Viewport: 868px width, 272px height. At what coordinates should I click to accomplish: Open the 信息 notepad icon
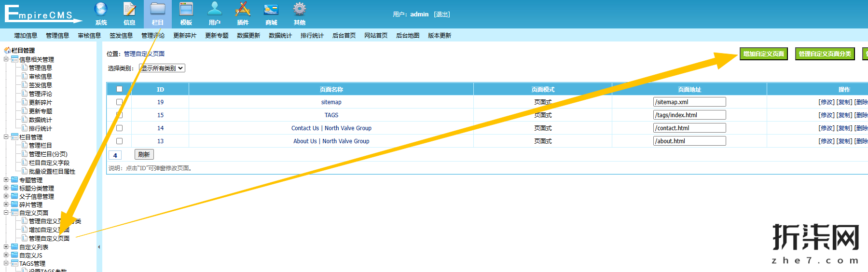129,9
